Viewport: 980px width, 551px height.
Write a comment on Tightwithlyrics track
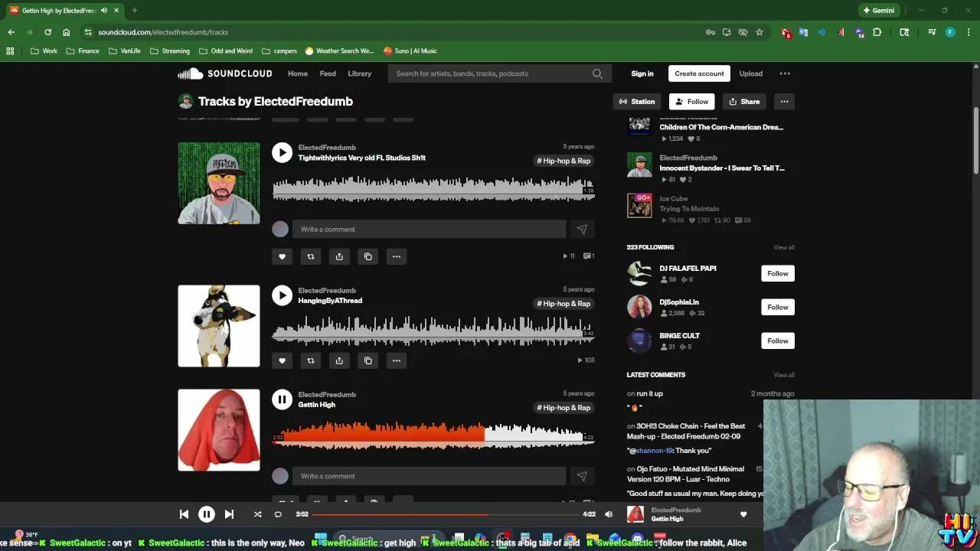click(429, 229)
